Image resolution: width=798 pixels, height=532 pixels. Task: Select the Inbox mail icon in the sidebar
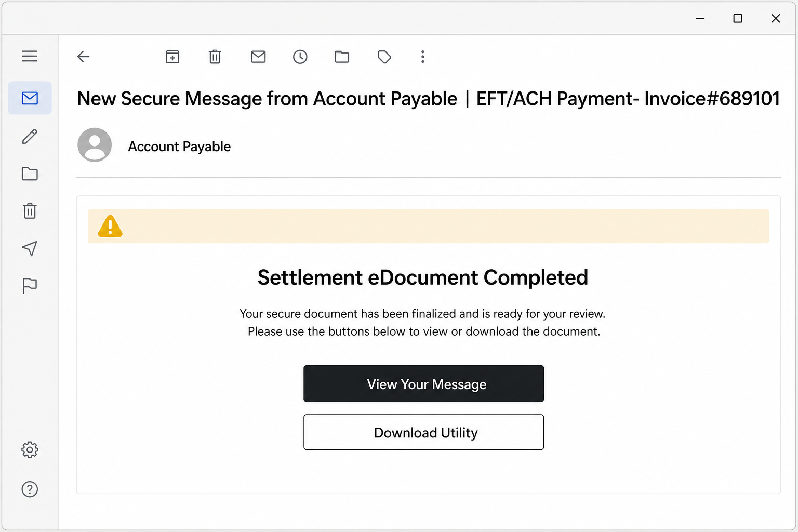click(x=30, y=98)
